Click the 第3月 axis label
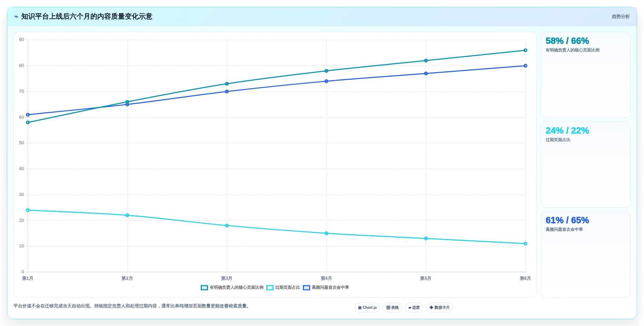Screen dimensions: 644x326 [227, 278]
